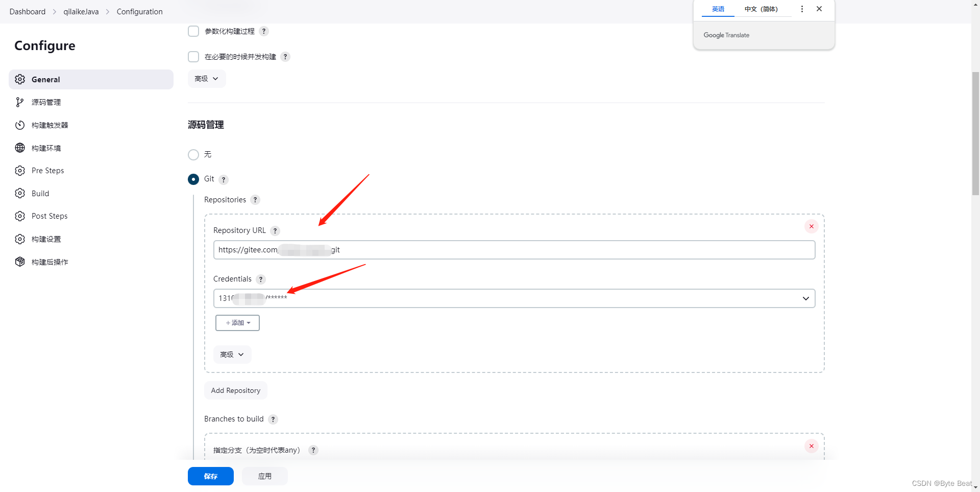Open Google Translate options menu
This screenshot has height=492, width=980.
pyautogui.click(x=802, y=9)
